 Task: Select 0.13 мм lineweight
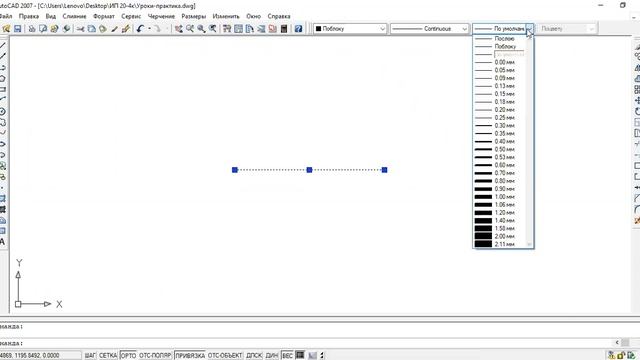click(x=500, y=86)
